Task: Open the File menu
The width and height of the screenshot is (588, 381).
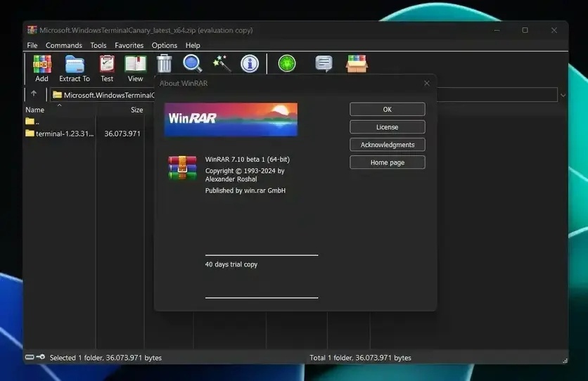Action: 32,45
